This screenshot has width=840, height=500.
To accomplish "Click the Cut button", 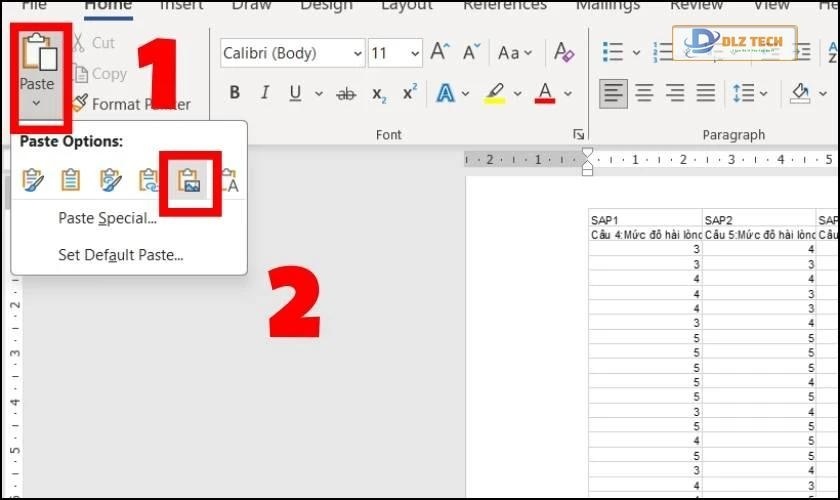I will pyautogui.click(x=94, y=43).
